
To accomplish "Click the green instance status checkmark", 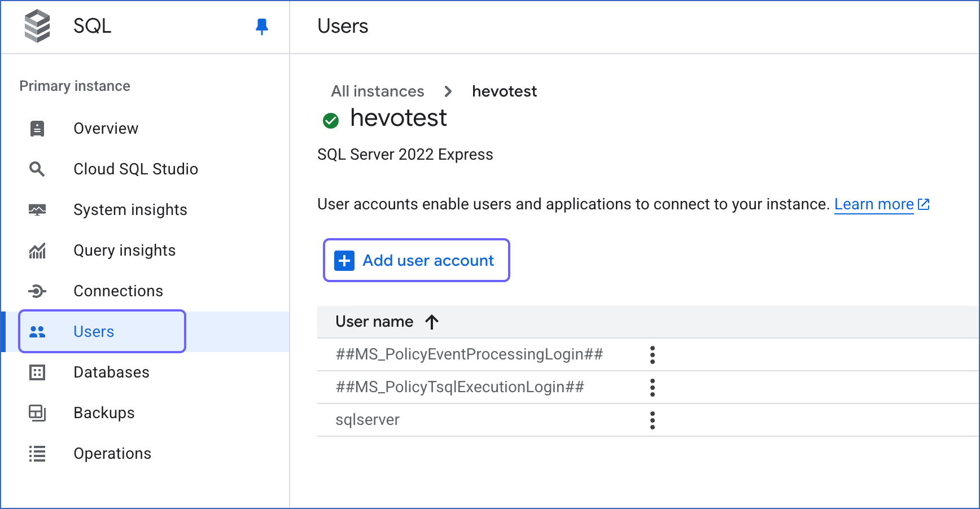I will 331,120.
